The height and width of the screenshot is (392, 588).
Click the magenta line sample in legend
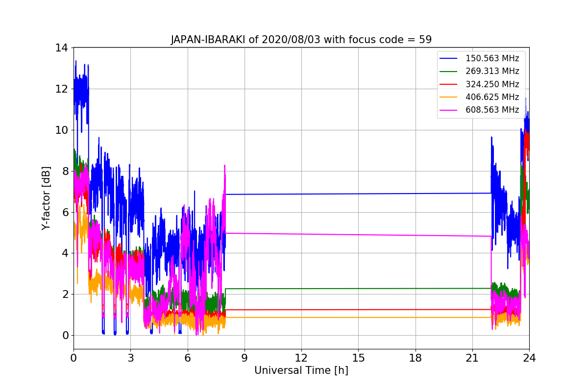[449, 110]
